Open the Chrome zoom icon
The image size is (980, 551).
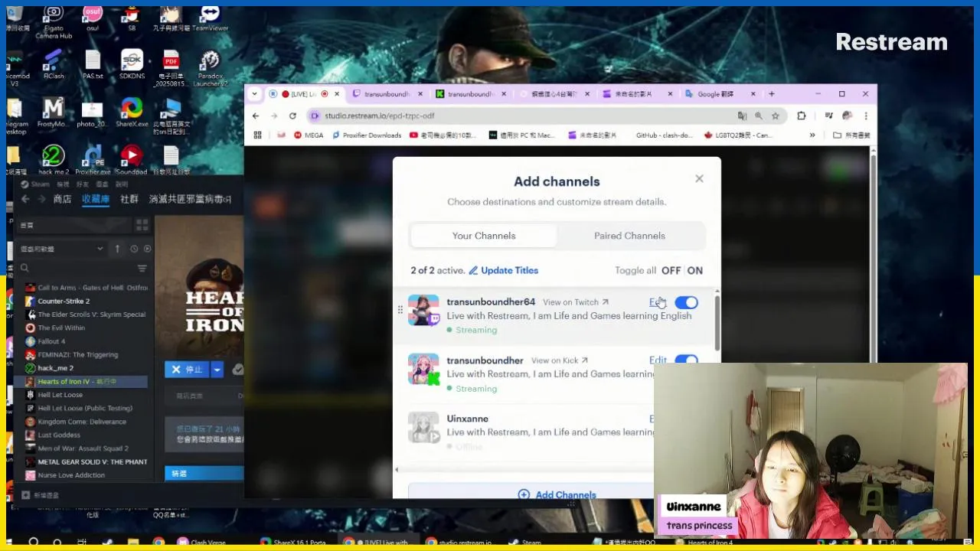pyautogui.click(x=759, y=116)
